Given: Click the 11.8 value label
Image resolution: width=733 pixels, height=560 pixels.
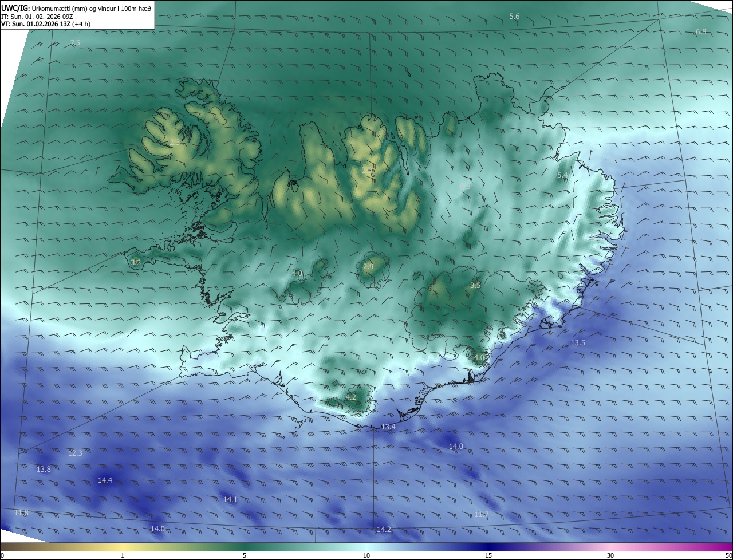Looking at the screenshot, I should pos(21,512).
